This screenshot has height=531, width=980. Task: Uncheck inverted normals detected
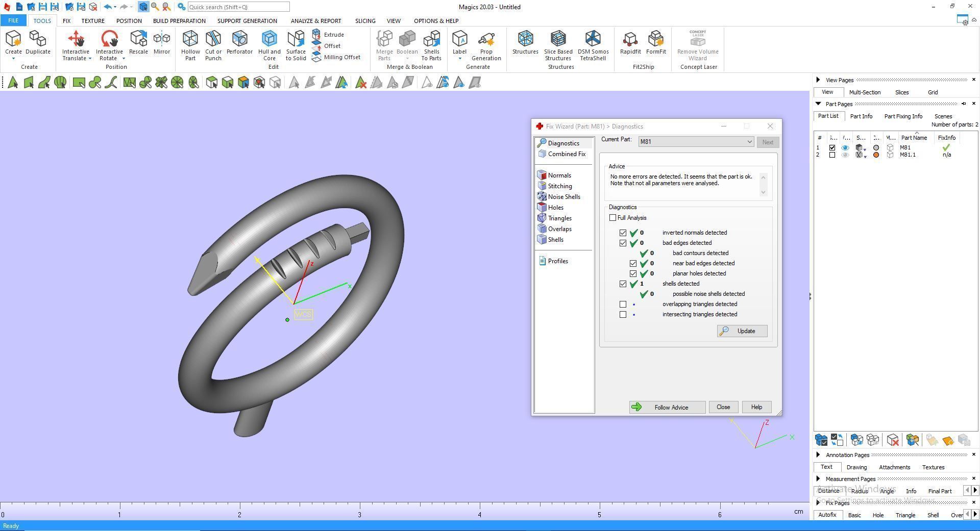pos(623,233)
